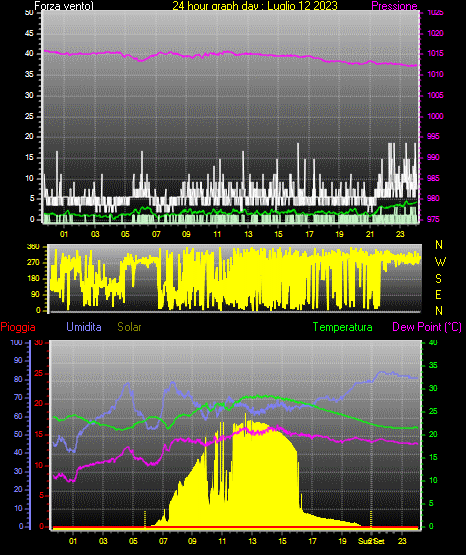Click the Solar legend label

click(129, 327)
